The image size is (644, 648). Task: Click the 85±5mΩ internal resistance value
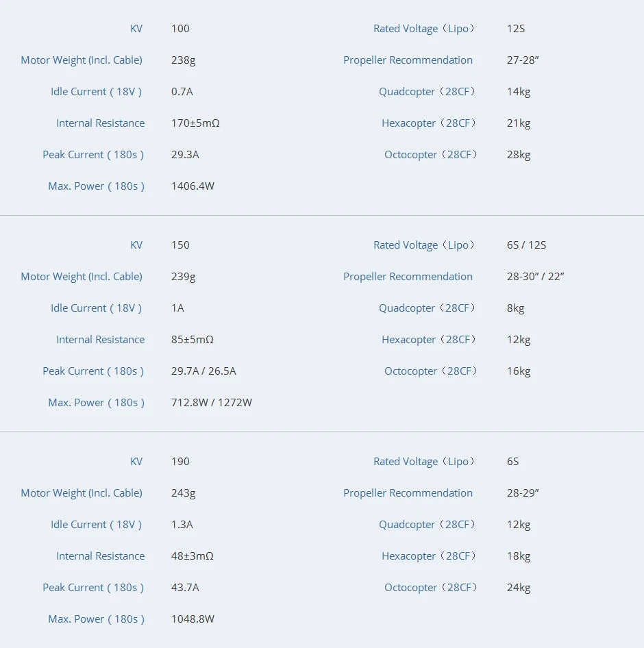193,340
